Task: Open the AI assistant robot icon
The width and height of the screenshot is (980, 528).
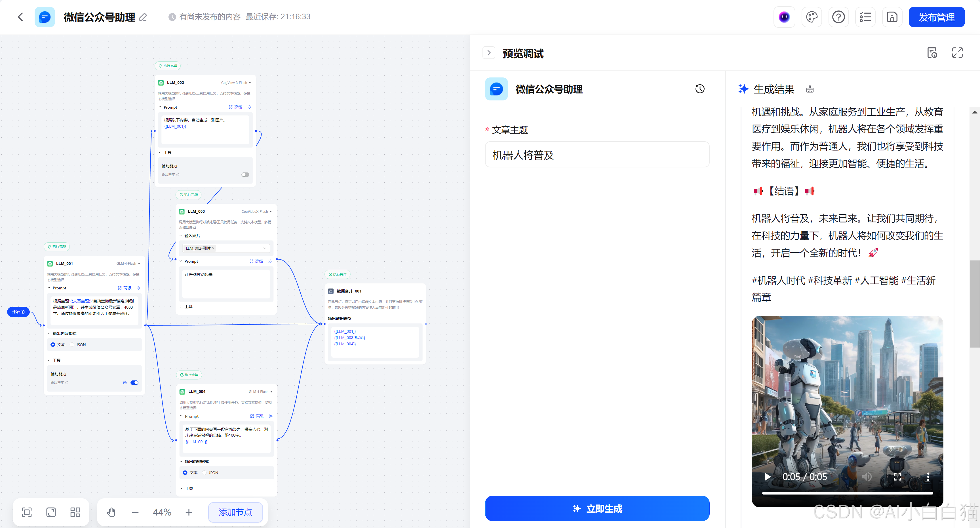Action: pyautogui.click(x=784, y=17)
